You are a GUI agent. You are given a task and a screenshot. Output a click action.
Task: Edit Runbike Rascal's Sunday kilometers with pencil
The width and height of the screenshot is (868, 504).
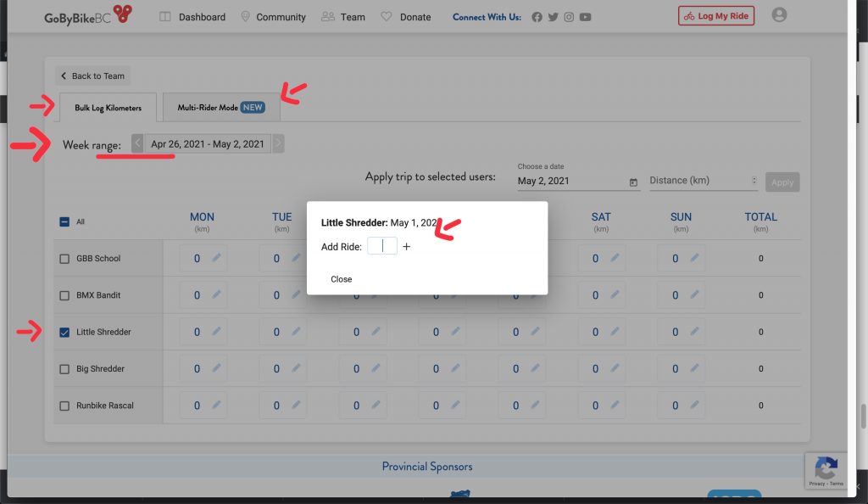695,405
